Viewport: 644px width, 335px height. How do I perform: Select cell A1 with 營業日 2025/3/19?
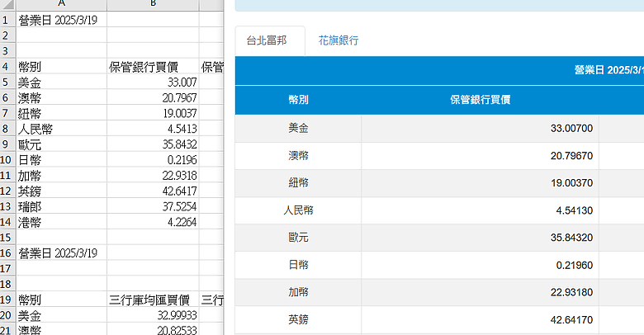coord(62,20)
